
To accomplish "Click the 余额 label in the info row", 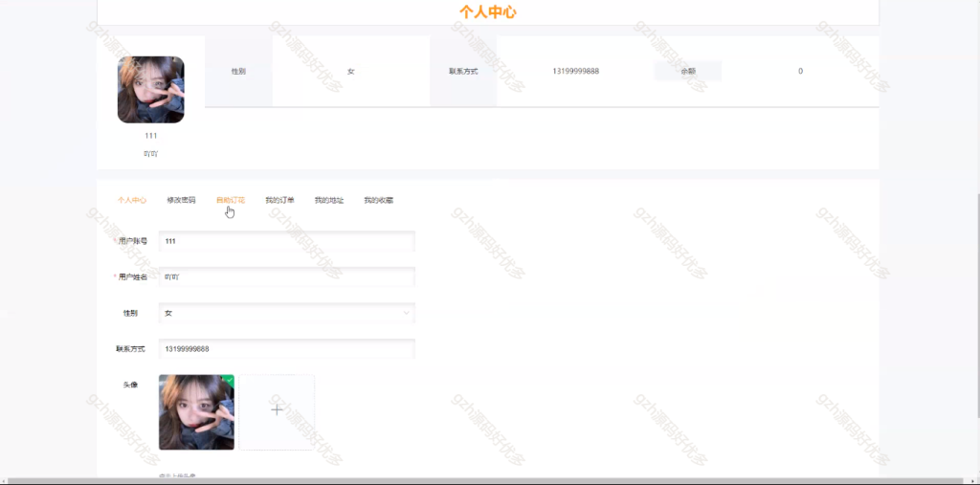I will click(x=688, y=71).
